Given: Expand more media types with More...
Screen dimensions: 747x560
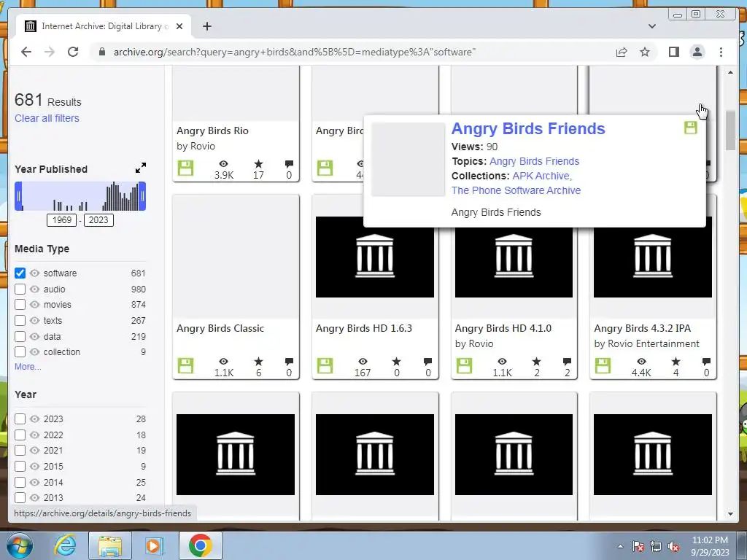Looking at the screenshot, I should 28,367.
